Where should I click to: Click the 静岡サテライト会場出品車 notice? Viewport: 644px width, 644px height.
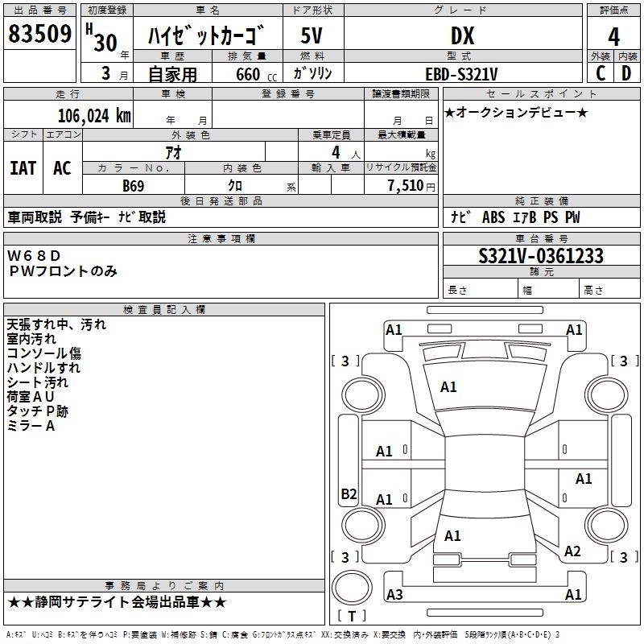(x=117, y=602)
